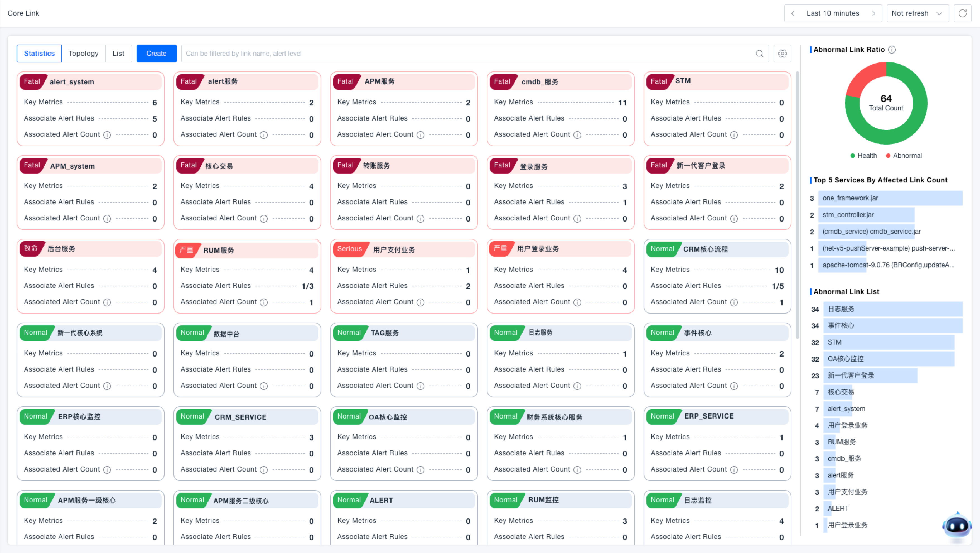Click the search magnifier icon
This screenshot has width=980, height=553.
point(759,53)
